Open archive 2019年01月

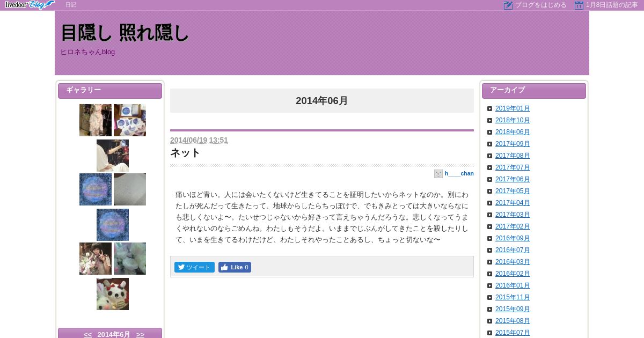[x=513, y=108]
